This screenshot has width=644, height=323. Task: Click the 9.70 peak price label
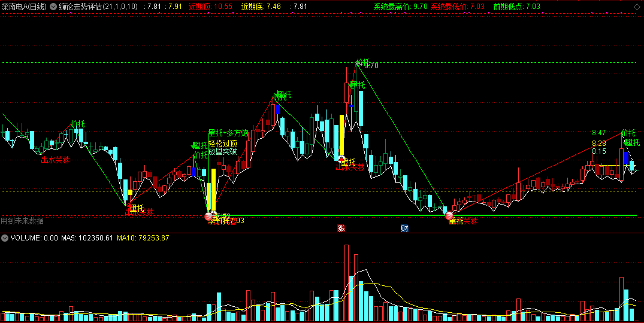371,66
